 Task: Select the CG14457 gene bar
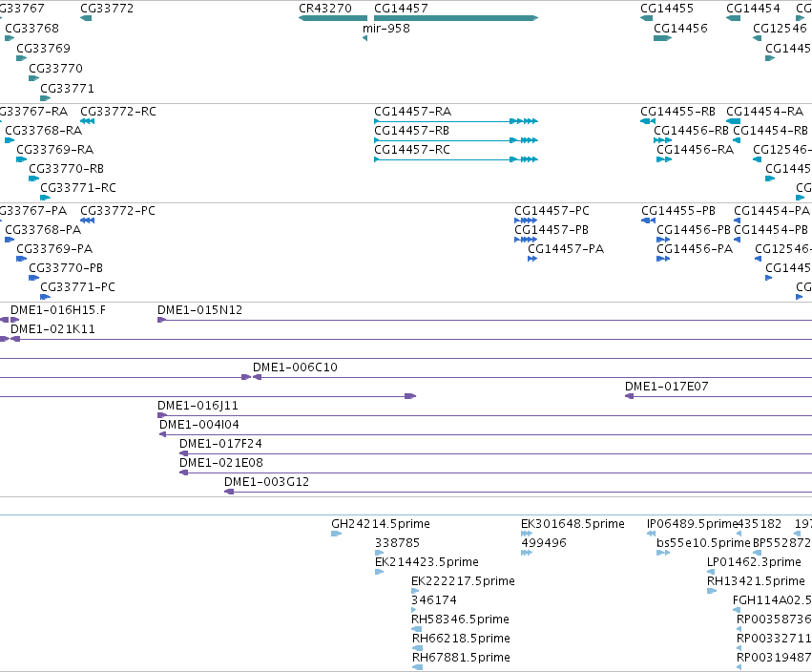tap(456, 18)
